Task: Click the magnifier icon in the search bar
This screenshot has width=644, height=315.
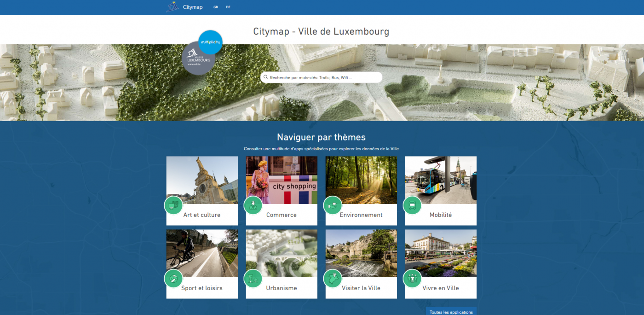Action: (x=265, y=77)
